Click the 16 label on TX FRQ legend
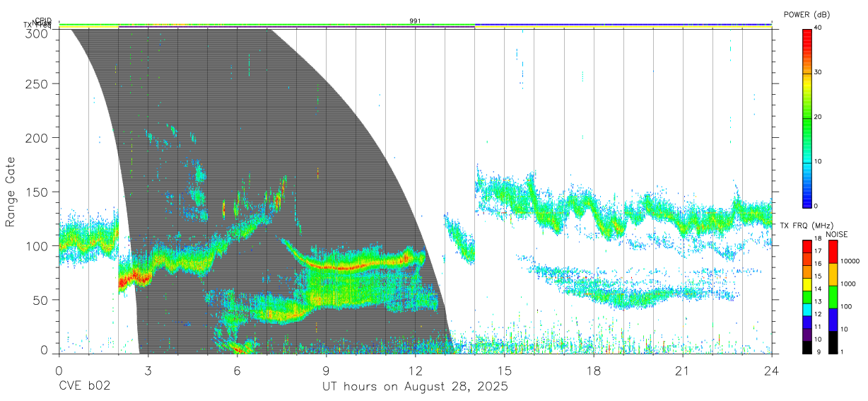The image size is (868, 401). click(x=819, y=263)
